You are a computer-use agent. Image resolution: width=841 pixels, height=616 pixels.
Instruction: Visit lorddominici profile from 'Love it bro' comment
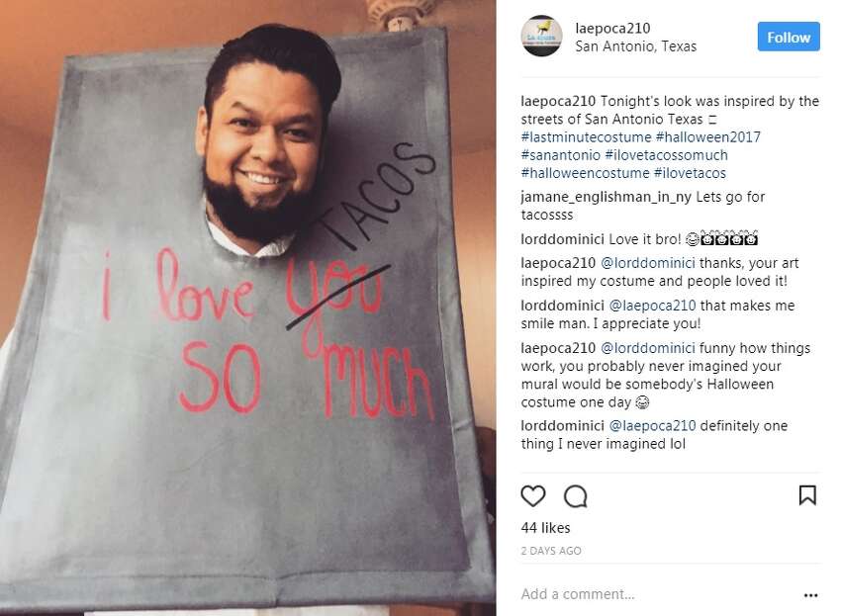tap(563, 239)
